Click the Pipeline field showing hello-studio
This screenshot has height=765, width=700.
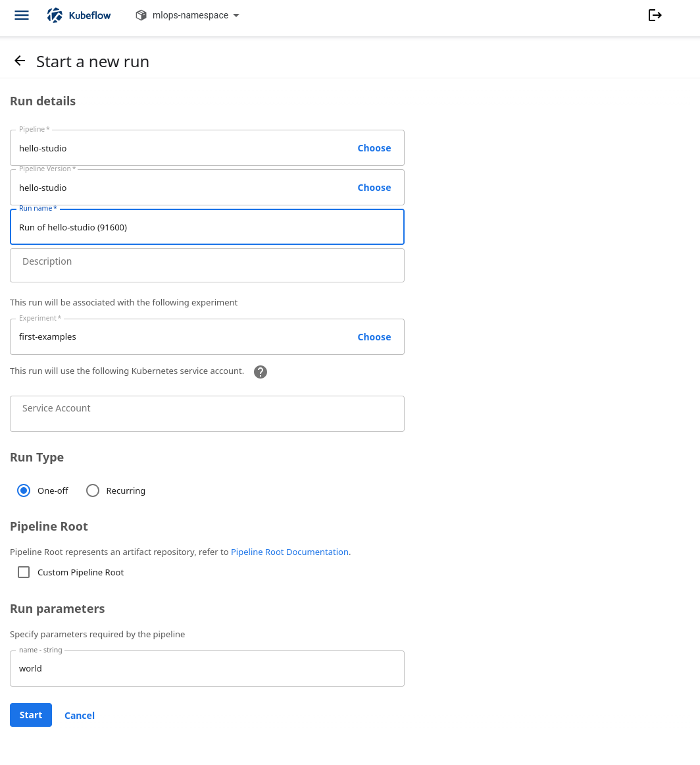[x=207, y=148]
